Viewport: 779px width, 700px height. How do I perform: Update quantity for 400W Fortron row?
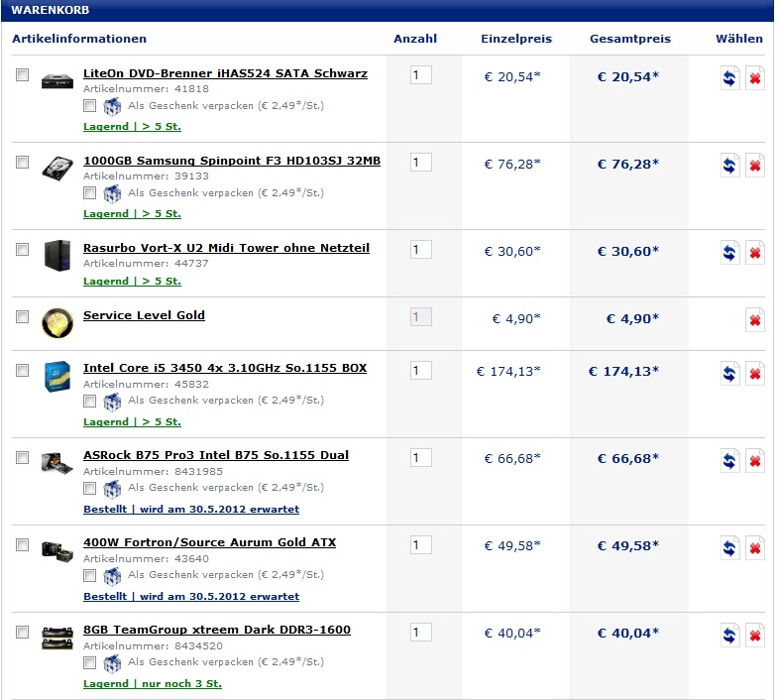[x=729, y=548]
